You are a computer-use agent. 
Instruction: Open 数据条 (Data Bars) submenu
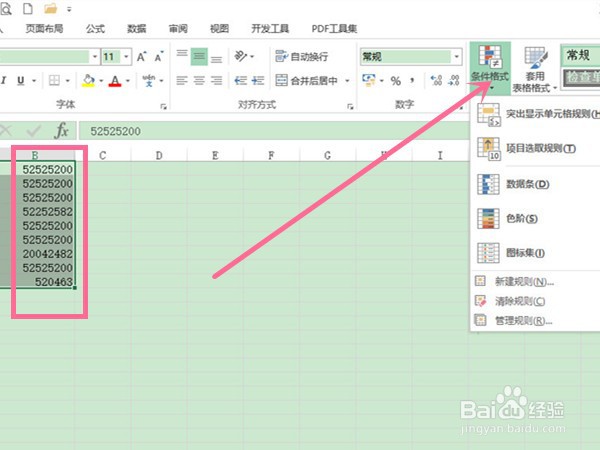click(535, 184)
